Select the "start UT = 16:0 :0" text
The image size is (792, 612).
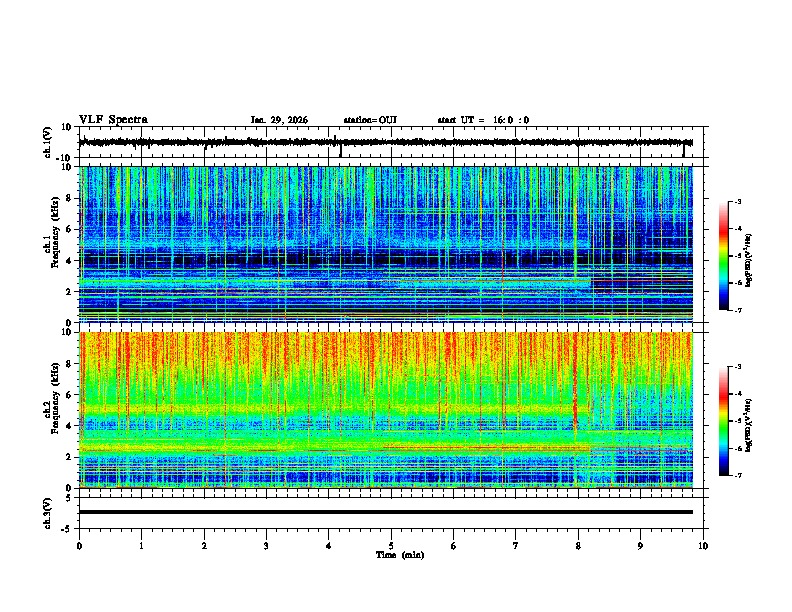click(483, 120)
